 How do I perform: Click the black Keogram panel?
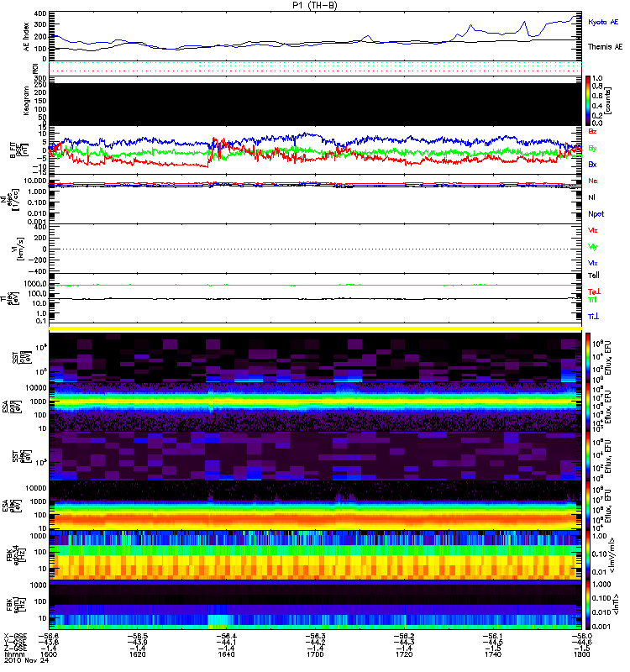click(x=315, y=104)
